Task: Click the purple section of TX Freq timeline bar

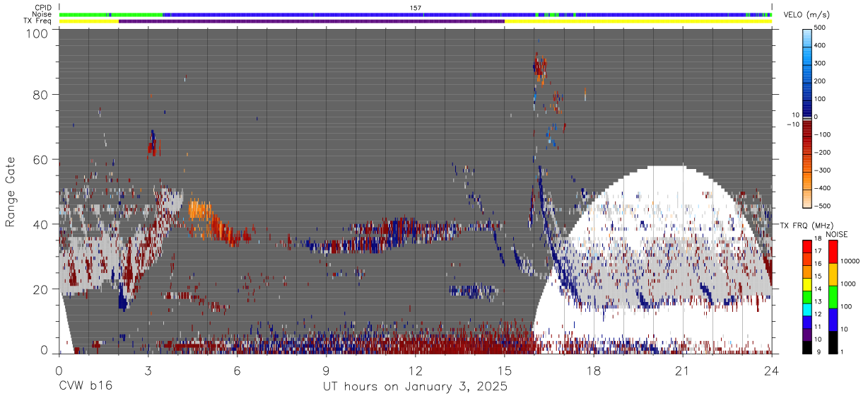Action: 311,21
